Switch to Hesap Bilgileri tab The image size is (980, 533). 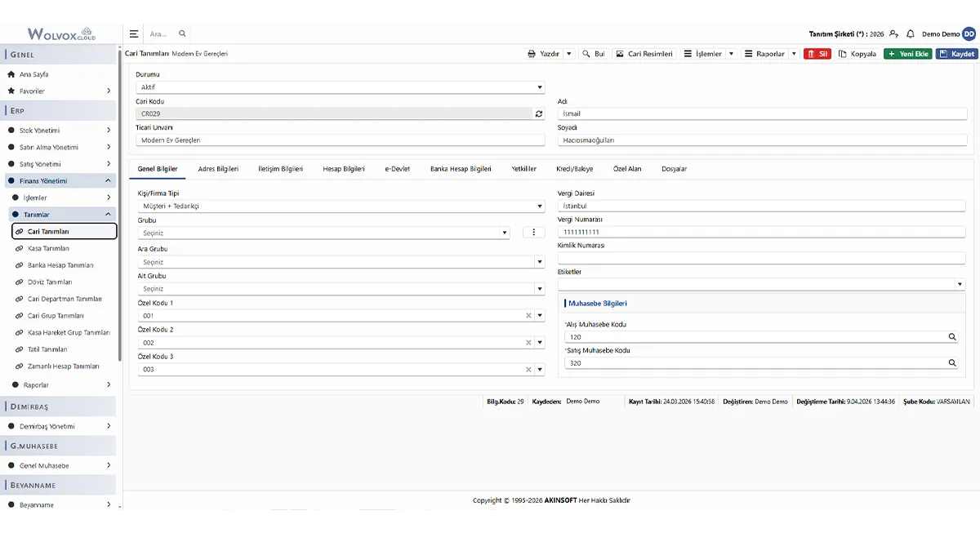click(x=344, y=169)
